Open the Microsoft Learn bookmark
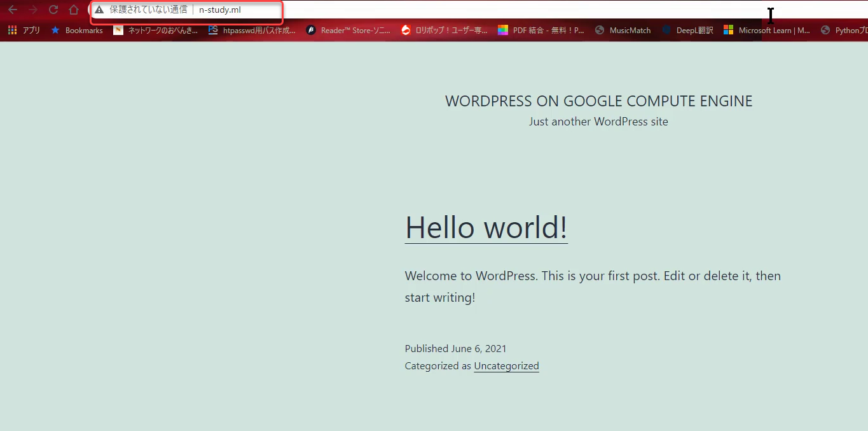The width and height of the screenshot is (868, 431). tap(767, 30)
